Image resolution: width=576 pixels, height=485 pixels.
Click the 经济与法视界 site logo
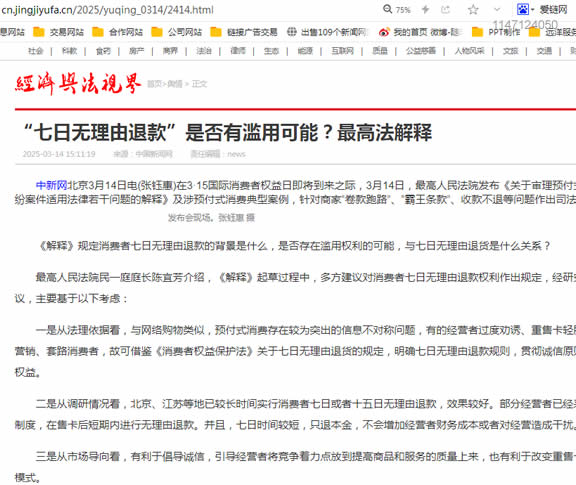pyautogui.click(x=78, y=84)
